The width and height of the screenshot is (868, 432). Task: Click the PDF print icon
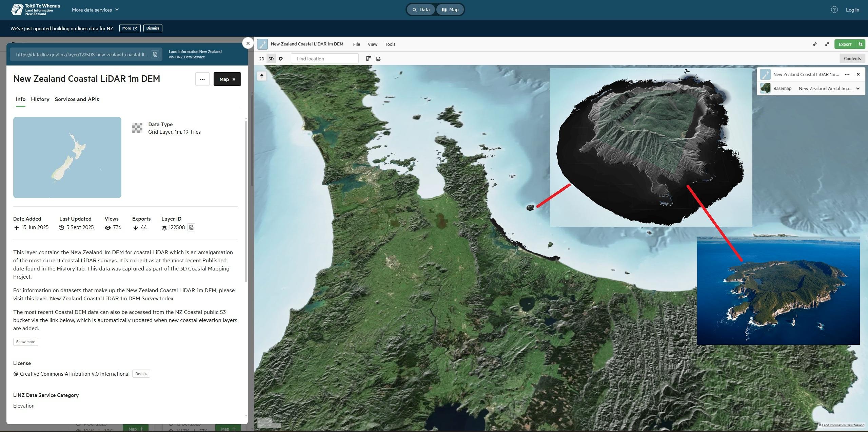tap(378, 59)
